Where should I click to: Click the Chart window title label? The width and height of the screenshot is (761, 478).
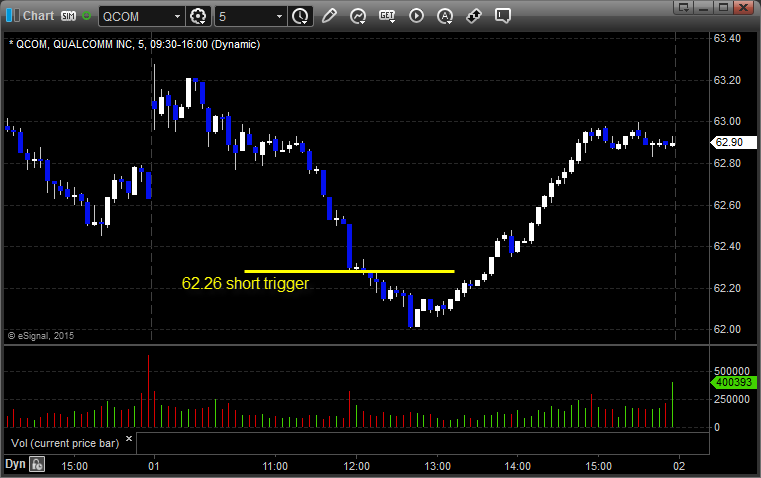[x=39, y=16]
